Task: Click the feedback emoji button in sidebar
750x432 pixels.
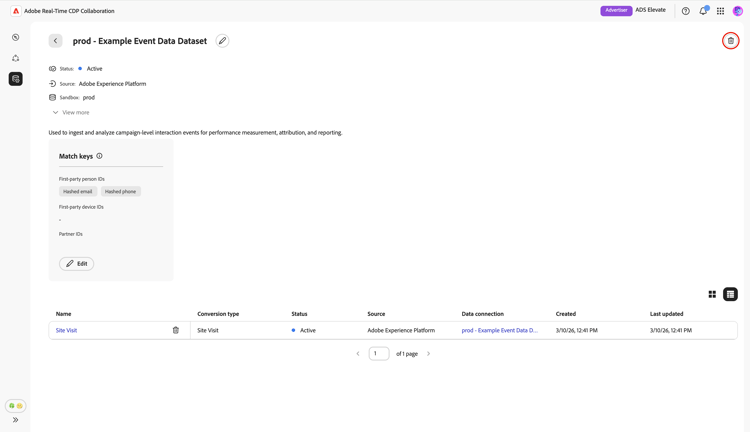Action: pyautogui.click(x=16, y=406)
